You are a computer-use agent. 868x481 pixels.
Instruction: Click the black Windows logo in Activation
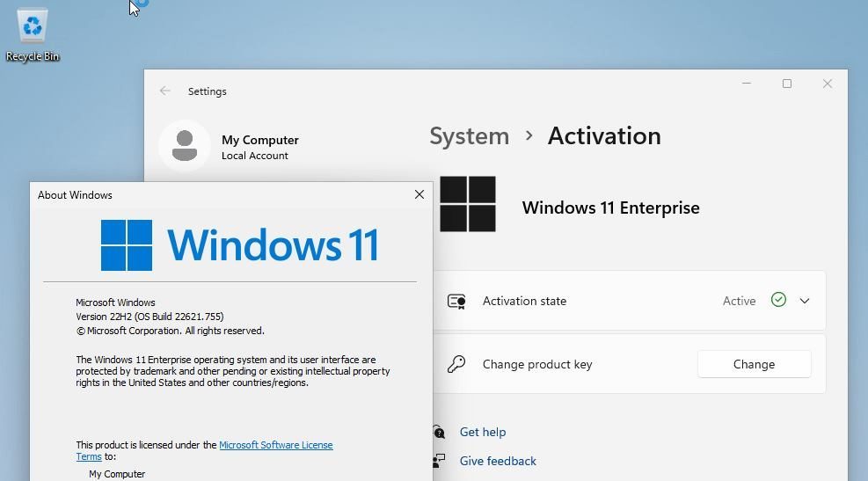(467, 204)
